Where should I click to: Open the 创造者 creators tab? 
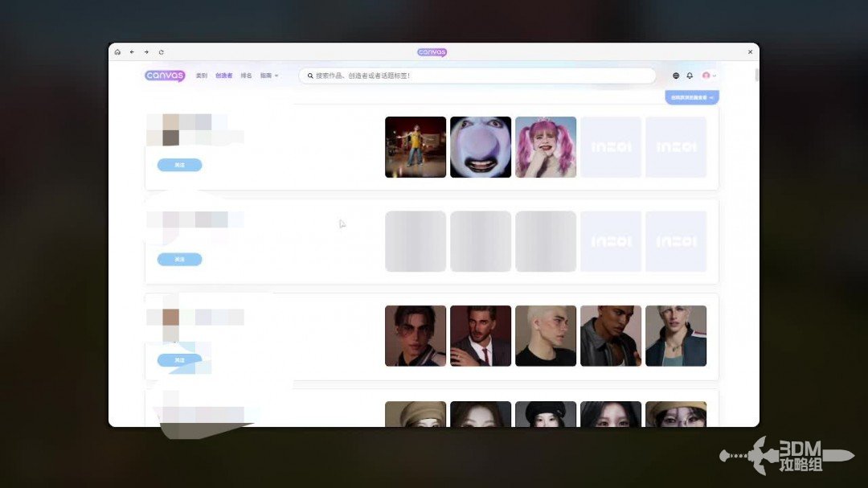click(223, 76)
